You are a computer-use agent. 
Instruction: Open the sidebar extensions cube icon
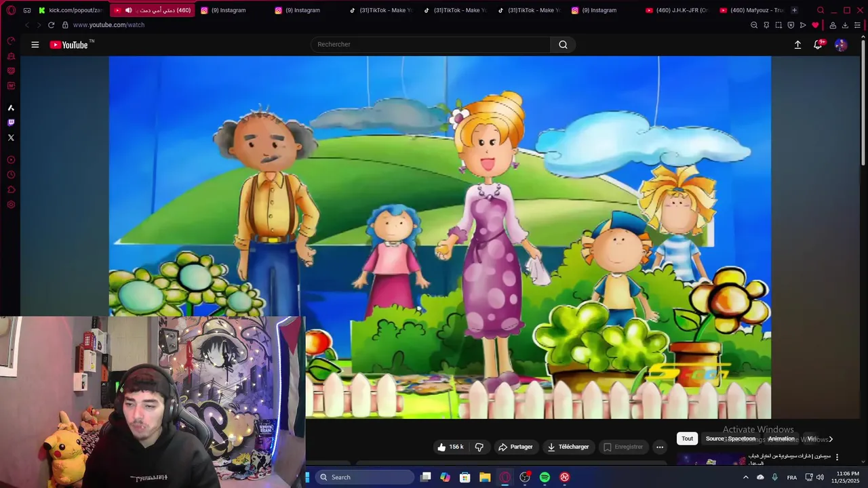11,190
